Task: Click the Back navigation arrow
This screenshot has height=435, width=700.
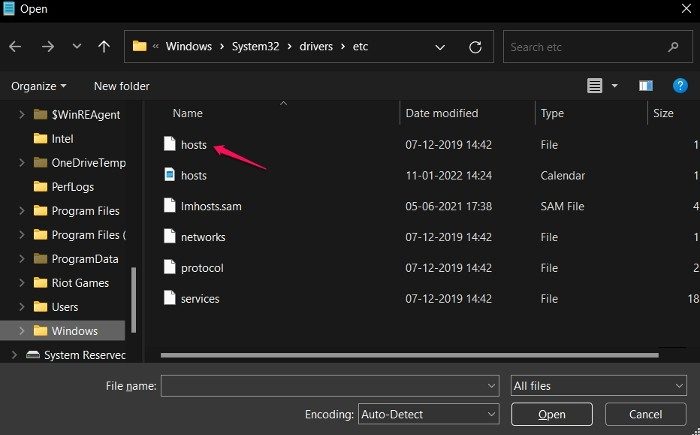Action: (15, 46)
